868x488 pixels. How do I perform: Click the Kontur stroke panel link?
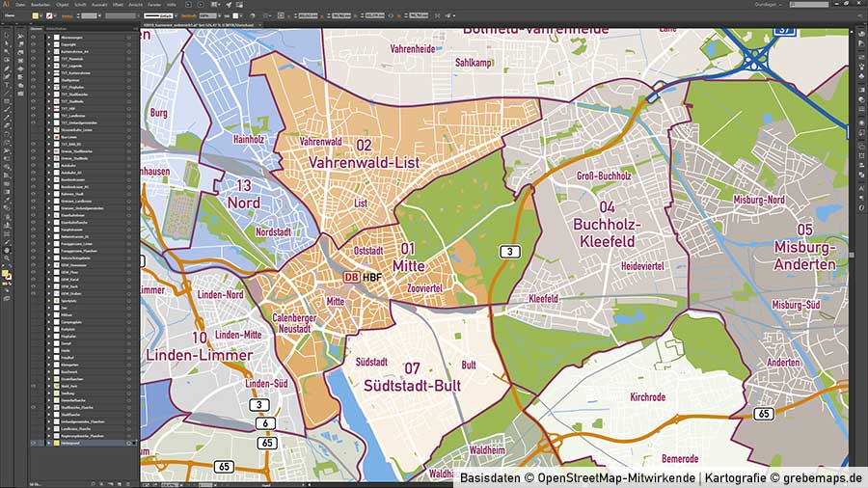[67, 16]
